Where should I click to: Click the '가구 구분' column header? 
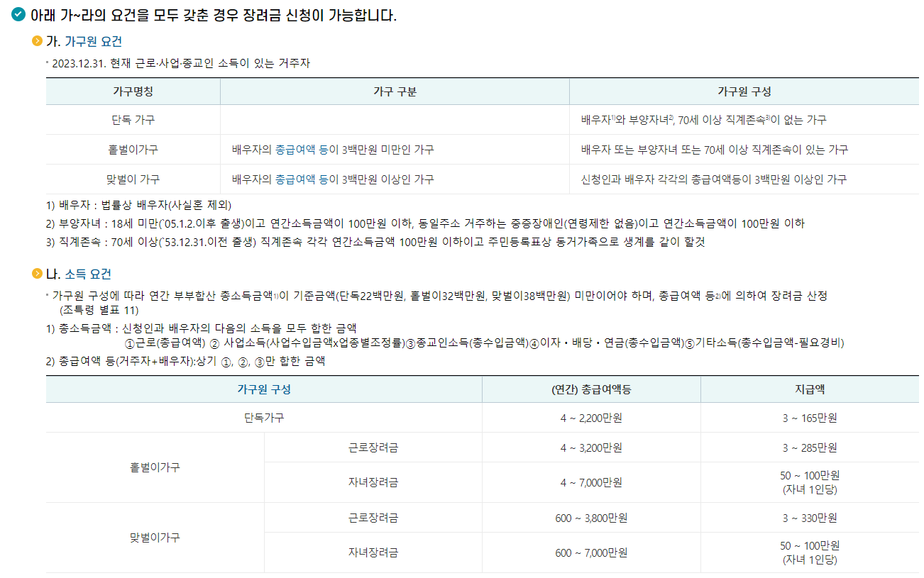[395, 91]
